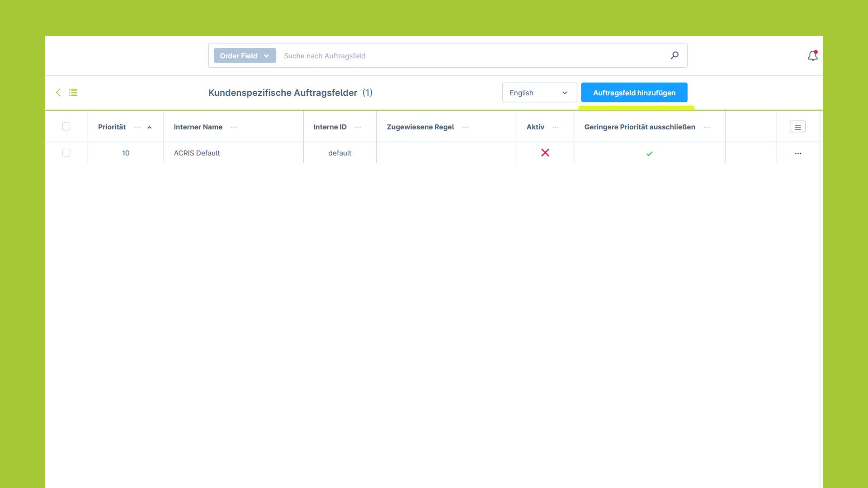Focus the Suche nach Auftragsfeld input
The image size is (868, 488).
(x=472, y=56)
